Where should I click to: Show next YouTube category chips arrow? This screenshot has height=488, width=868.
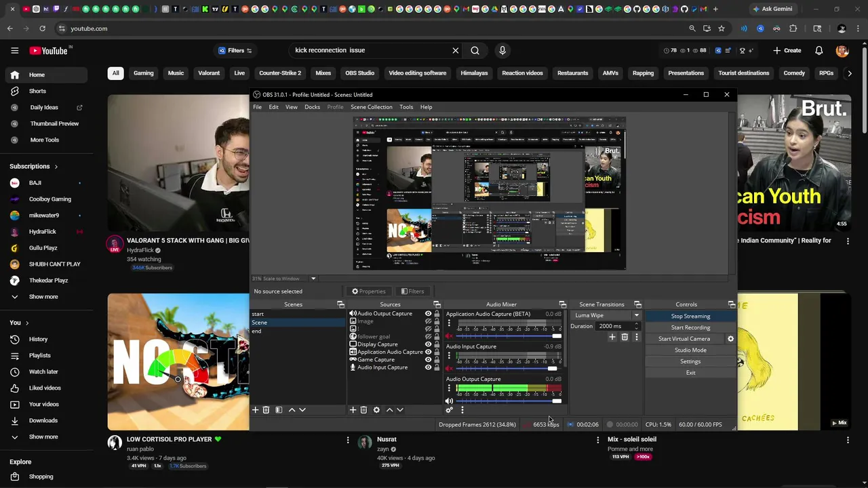tap(849, 73)
